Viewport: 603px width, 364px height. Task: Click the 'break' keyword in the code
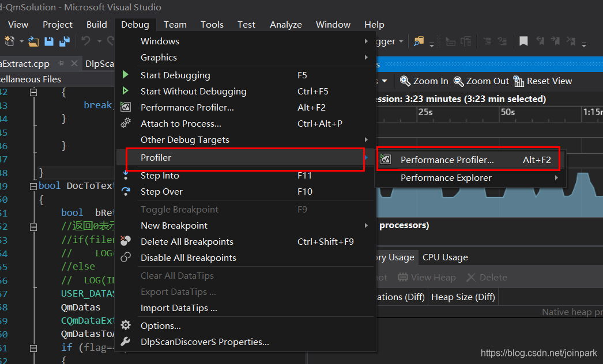(97, 105)
